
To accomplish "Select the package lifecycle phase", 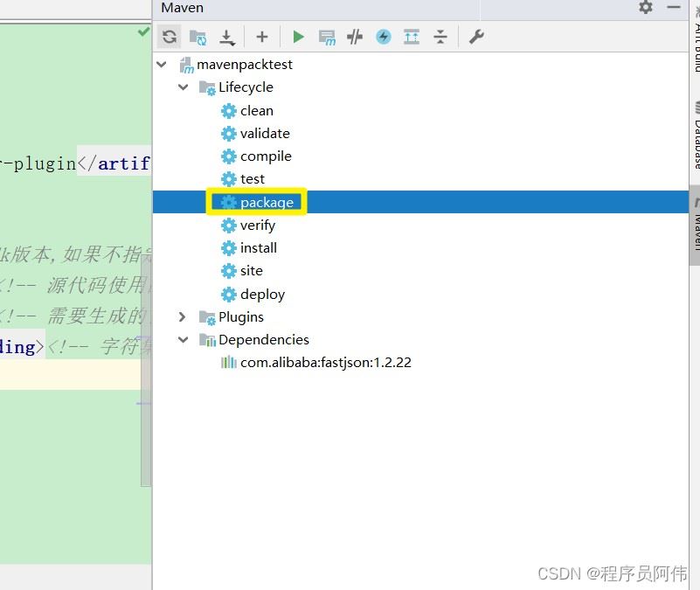I will coord(267,202).
